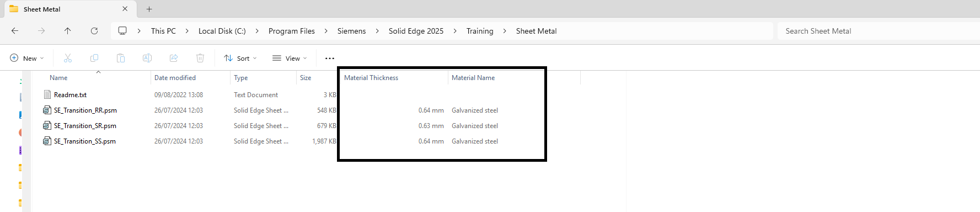Go up one folder level

tap(68, 31)
